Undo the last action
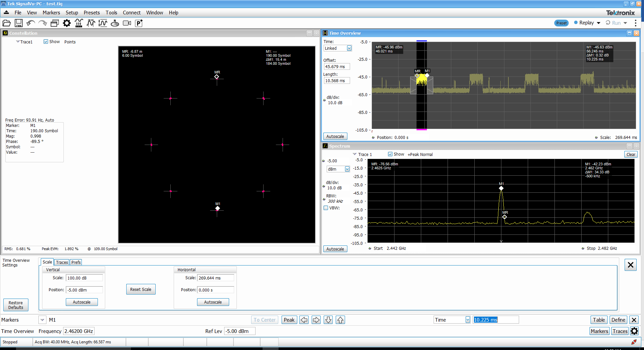The width and height of the screenshot is (644, 350). [x=30, y=23]
